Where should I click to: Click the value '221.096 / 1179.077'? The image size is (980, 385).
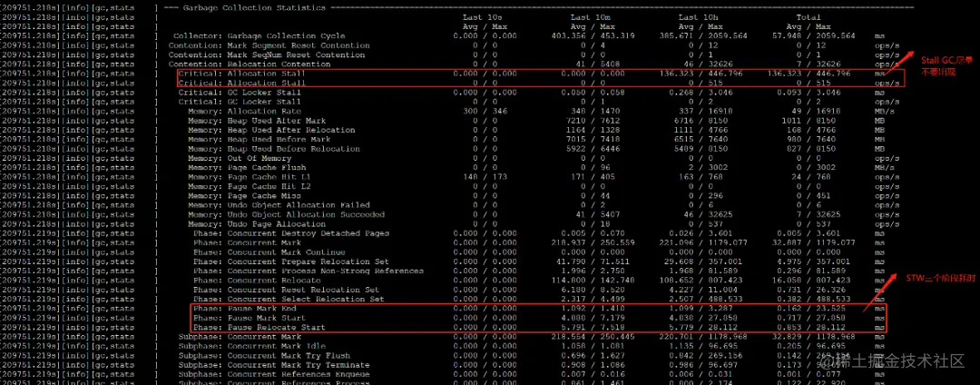[704, 242]
